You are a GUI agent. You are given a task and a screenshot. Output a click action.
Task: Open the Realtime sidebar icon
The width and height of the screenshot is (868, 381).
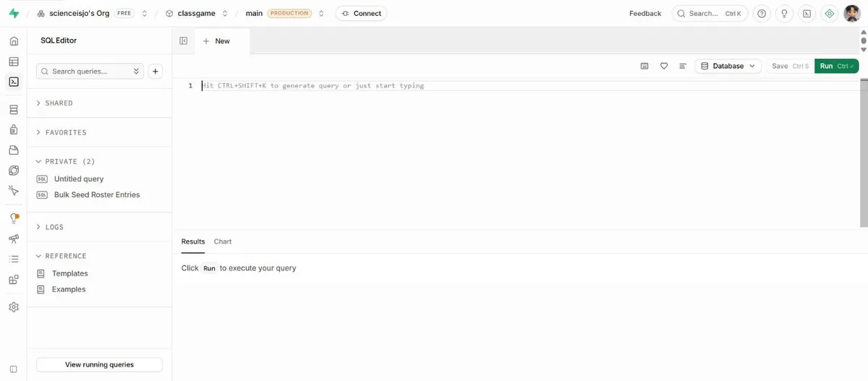pos(14,191)
